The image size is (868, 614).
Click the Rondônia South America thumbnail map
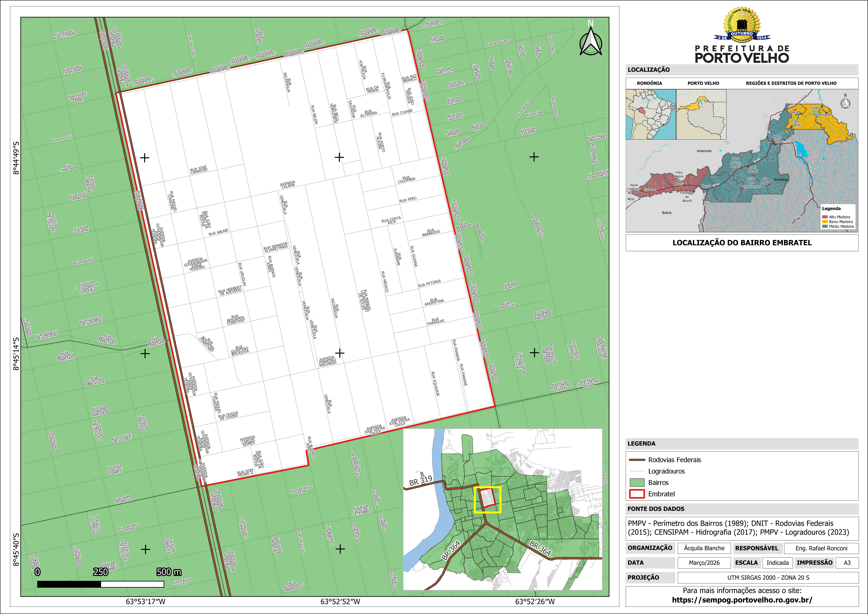[x=651, y=114]
